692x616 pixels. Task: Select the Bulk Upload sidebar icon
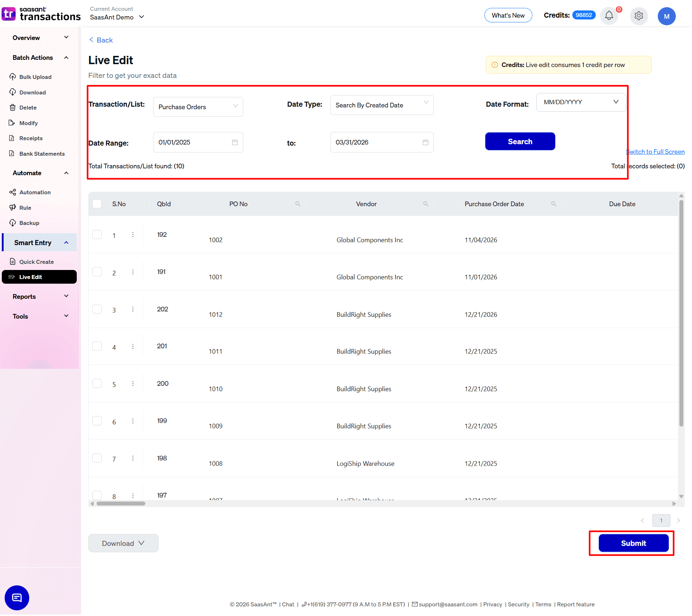click(x=13, y=77)
